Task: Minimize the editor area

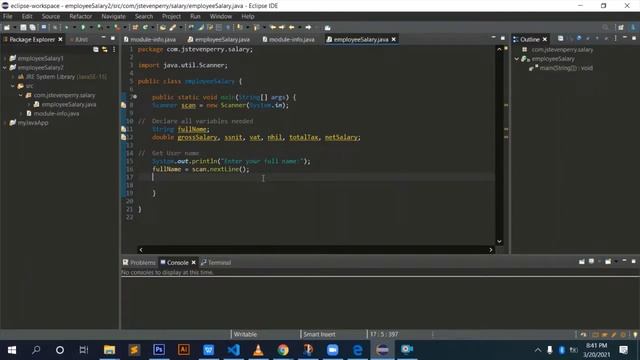Action: [x=493, y=38]
